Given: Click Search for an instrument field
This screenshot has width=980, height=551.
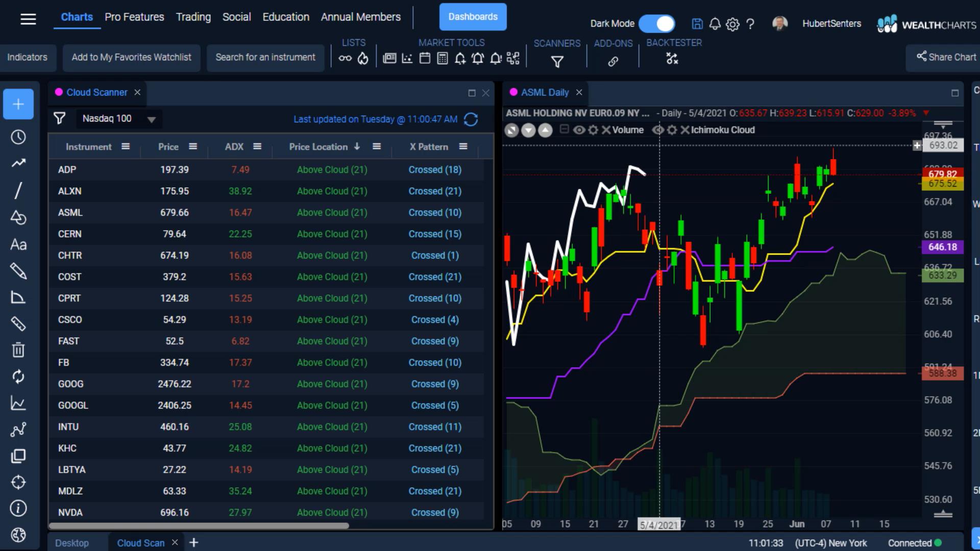Looking at the screenshot, I should coord(265,58).
